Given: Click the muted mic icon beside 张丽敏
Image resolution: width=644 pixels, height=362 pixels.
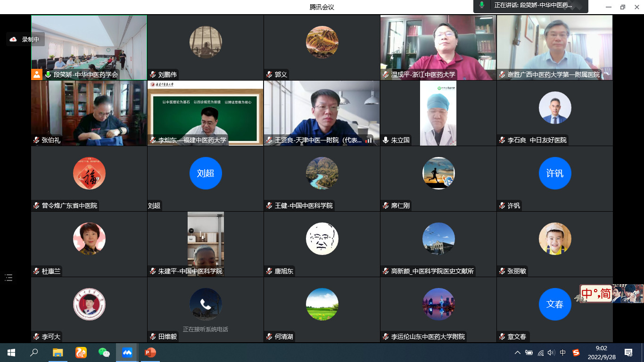Looking at the screenshot, I should click(x=502, y=271).
